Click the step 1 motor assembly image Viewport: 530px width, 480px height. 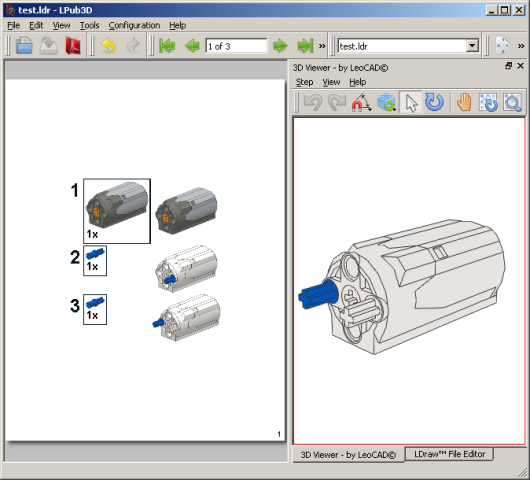click(x=186, y=211)
